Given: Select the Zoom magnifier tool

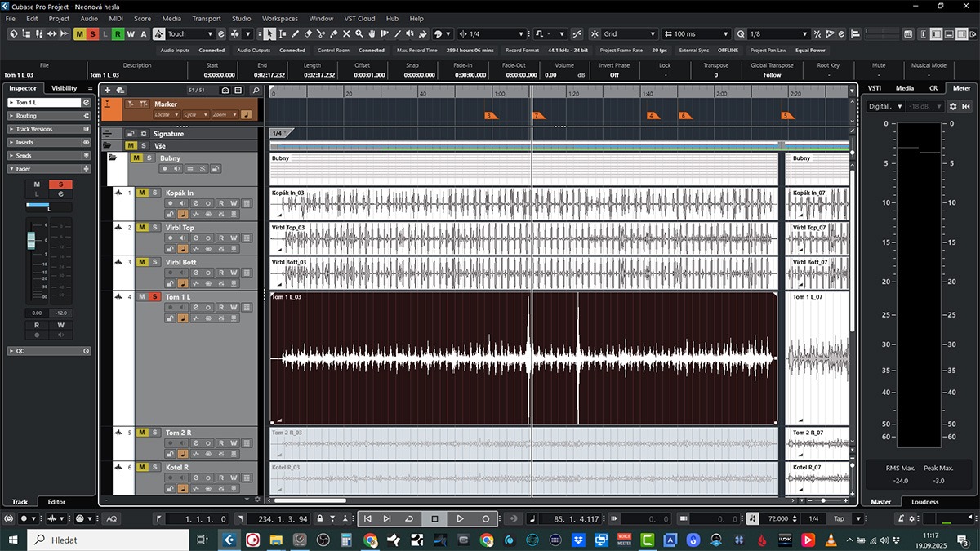Looking at the screenshot, I should pyautogui.click(x=359, y=34).
